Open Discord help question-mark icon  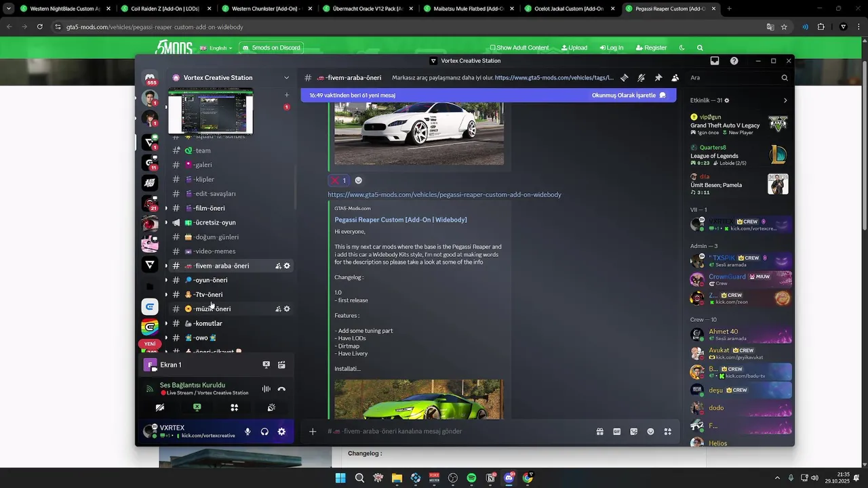tap(734, 61)
